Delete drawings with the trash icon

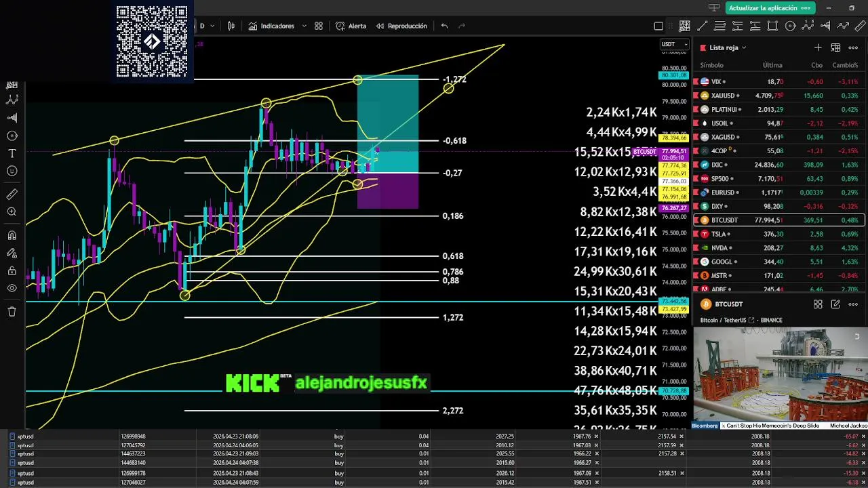pyautogui.click(x=12, y=312)
